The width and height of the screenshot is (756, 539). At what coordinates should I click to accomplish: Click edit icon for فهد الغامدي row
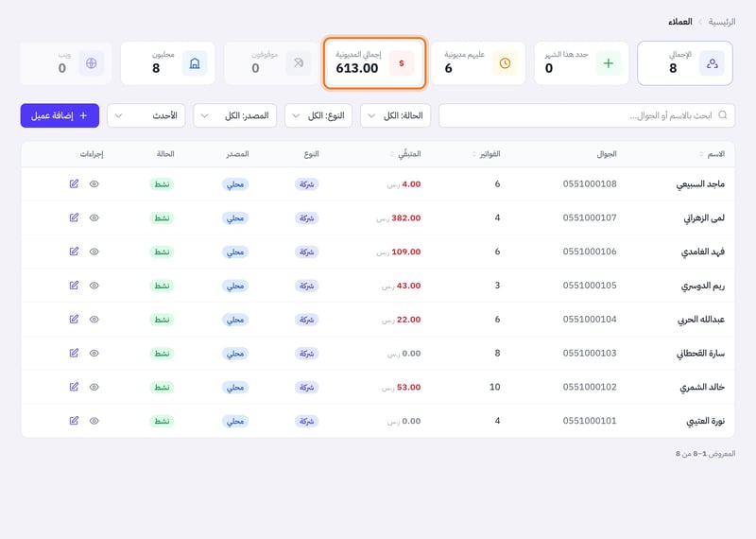[74, 252]
